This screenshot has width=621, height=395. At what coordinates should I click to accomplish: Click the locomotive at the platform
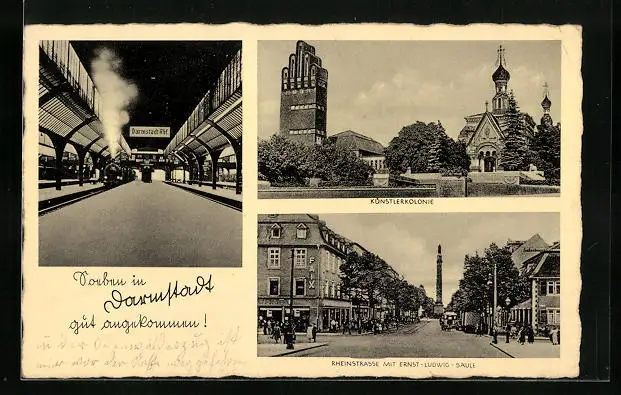coord(114,173)
